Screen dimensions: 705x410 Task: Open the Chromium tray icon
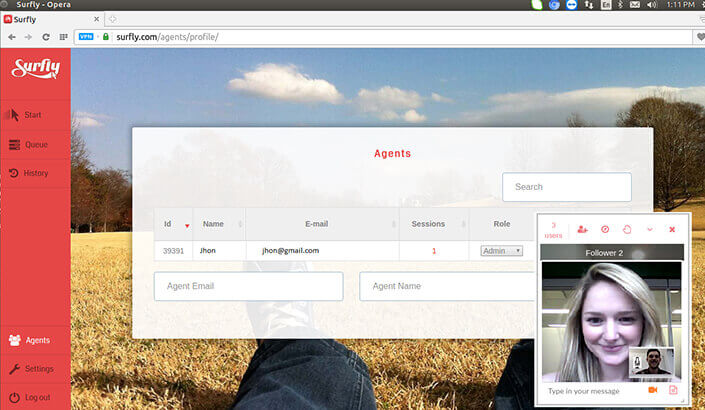554,5
